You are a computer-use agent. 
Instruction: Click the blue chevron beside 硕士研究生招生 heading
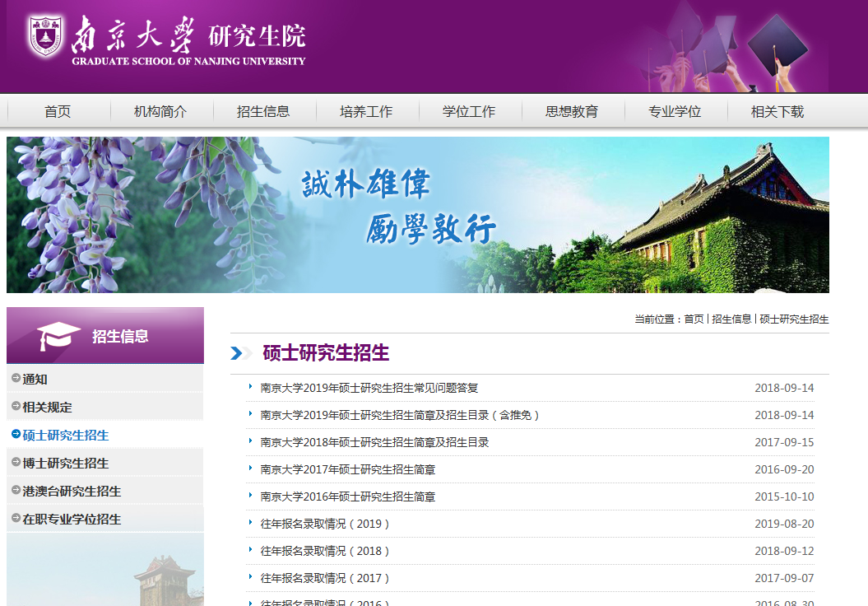(x=239, y=353)
